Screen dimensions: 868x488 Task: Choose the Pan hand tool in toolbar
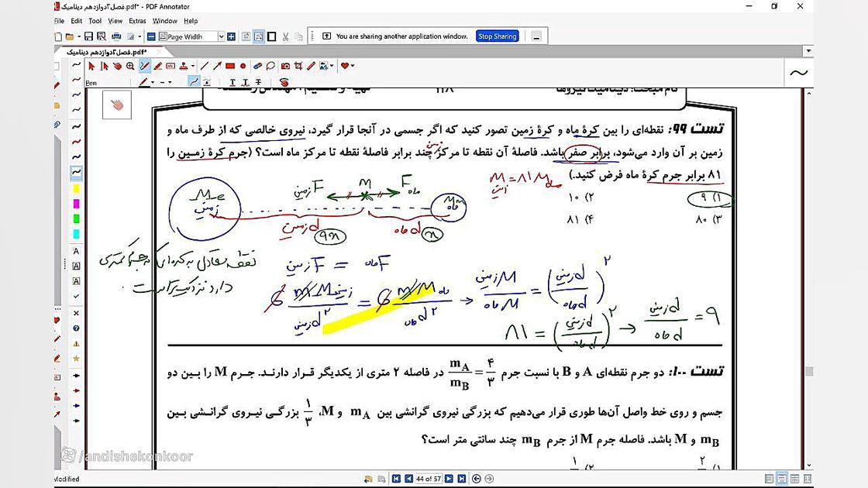(x=117, y=67)
